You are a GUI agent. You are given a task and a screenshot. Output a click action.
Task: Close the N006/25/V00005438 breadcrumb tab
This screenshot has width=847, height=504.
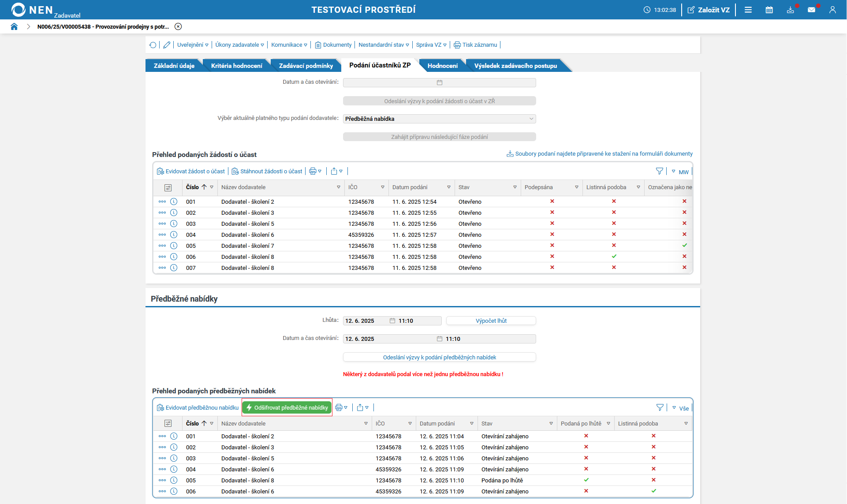(178, 26)
